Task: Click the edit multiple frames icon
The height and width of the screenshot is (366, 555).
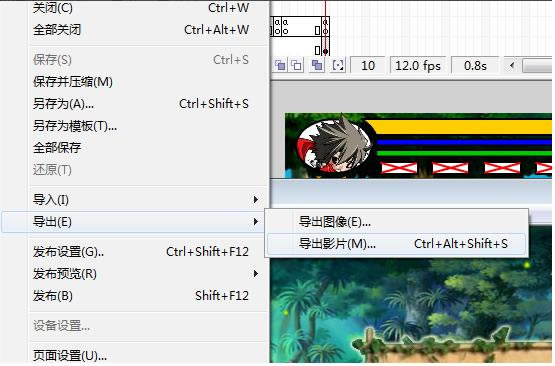Action: click(317, 65)
